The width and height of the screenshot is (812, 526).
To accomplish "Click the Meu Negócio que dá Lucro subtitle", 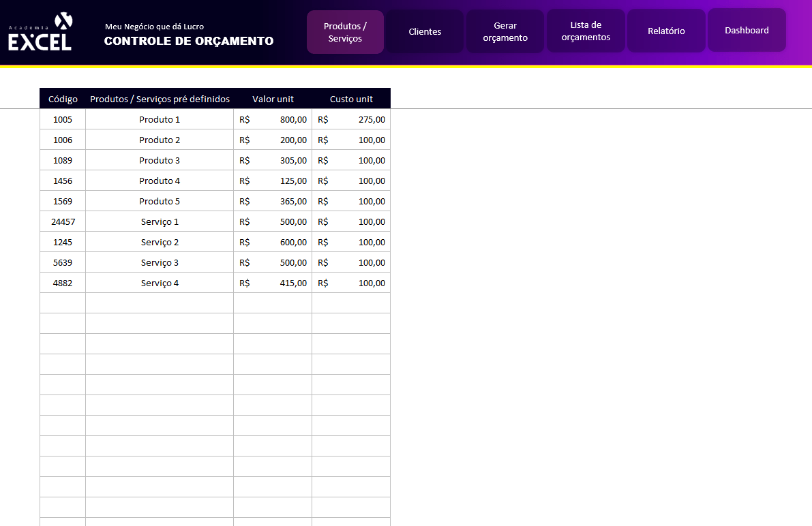I will point(154,27).
